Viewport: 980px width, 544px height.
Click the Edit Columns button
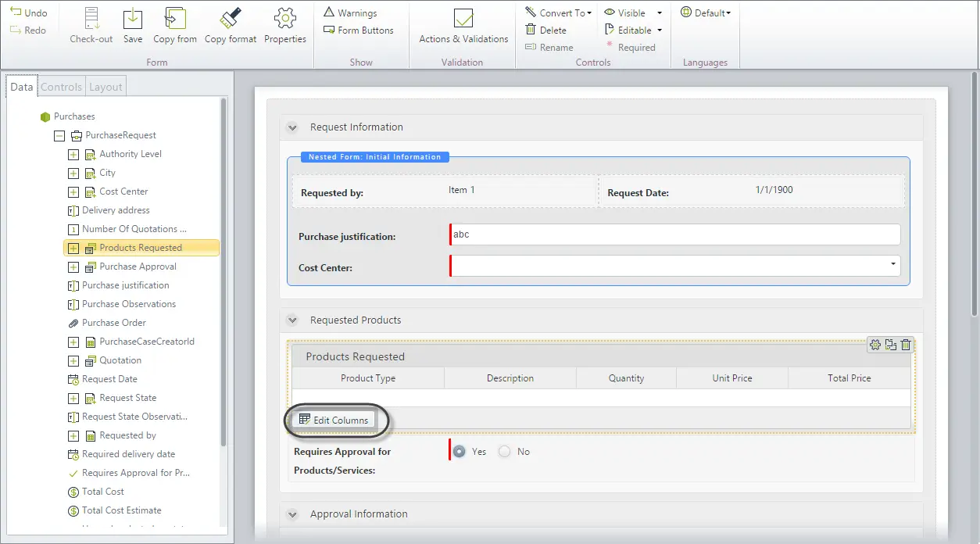tap(334, 420)
